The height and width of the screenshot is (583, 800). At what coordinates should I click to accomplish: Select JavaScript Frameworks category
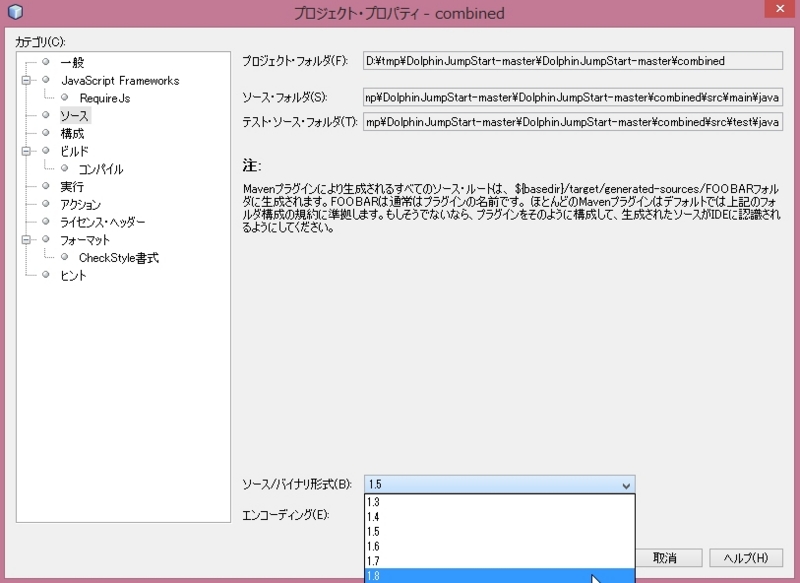120,81
